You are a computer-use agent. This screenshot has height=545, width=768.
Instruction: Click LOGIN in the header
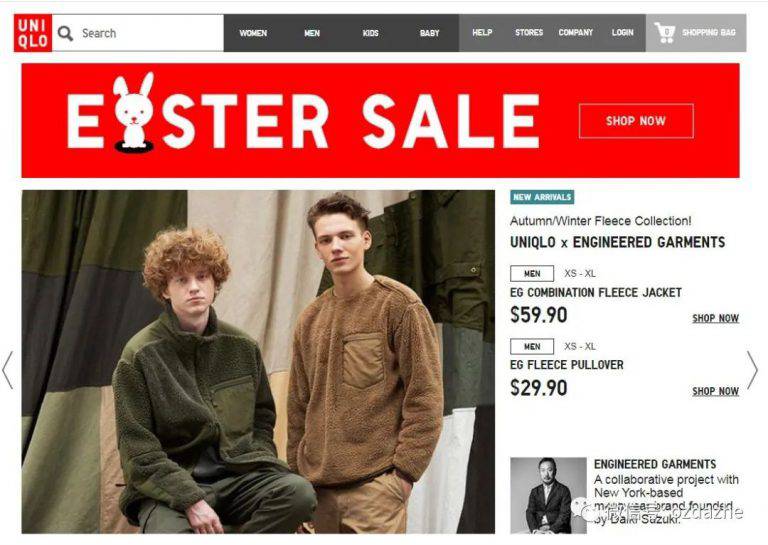pyautogui.click(x=623, y=32)
